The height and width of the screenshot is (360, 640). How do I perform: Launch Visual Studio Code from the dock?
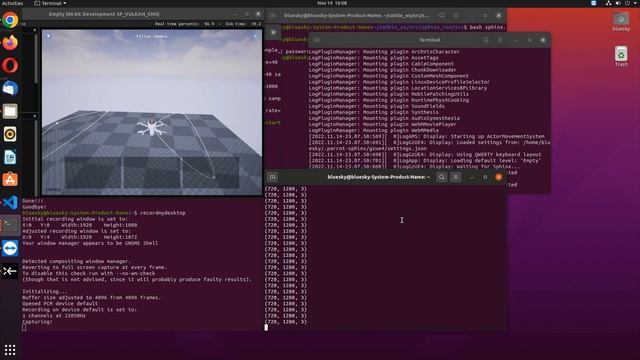(10, 202)
